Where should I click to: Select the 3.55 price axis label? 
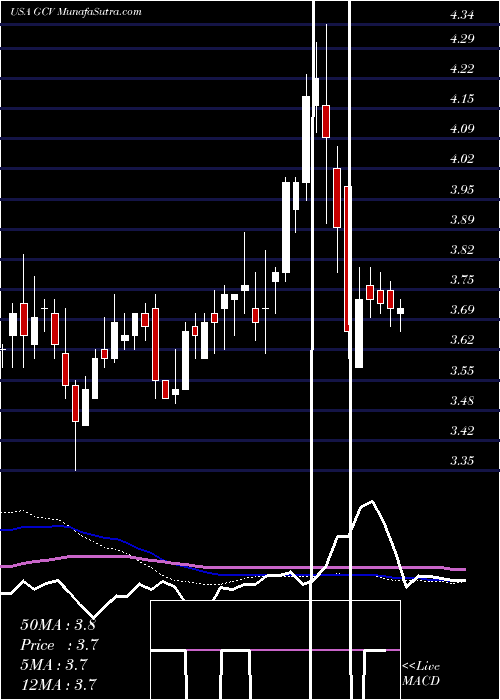(x=462, y=370)
